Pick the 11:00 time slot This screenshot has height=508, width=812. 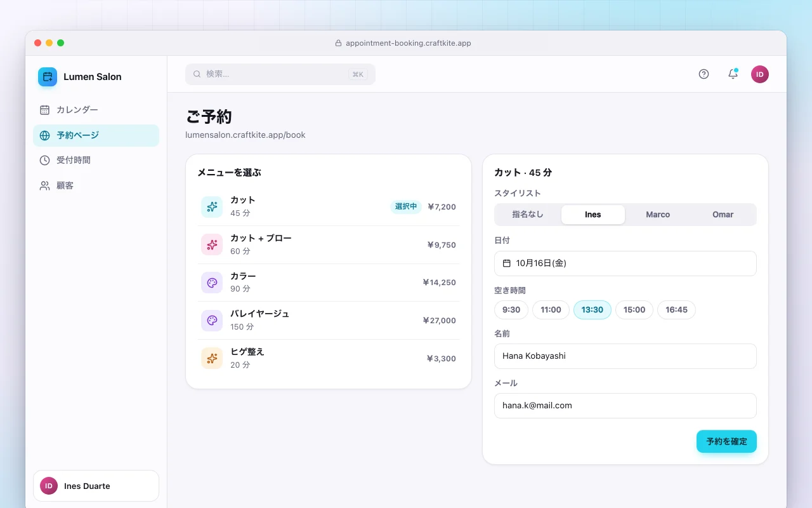point(551,310)
